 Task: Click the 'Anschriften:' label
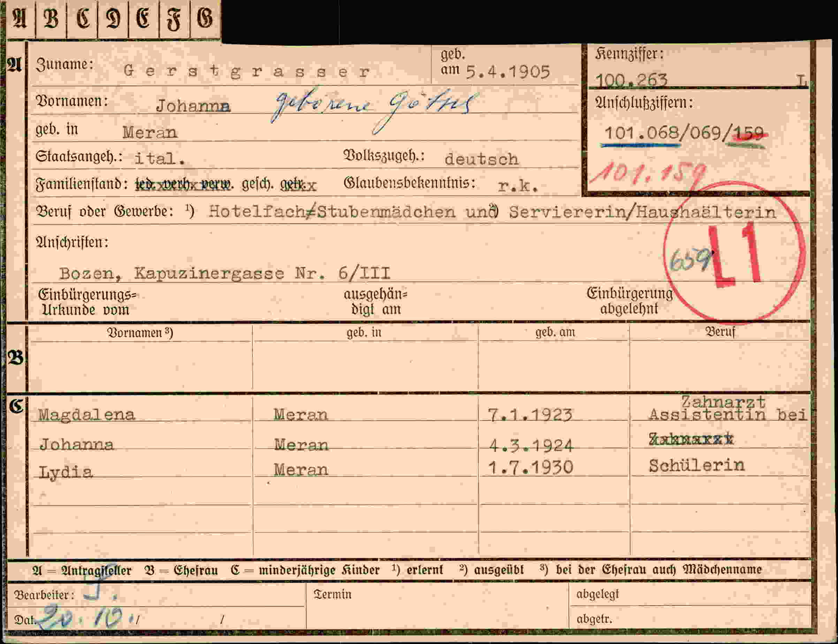(72, 242)
